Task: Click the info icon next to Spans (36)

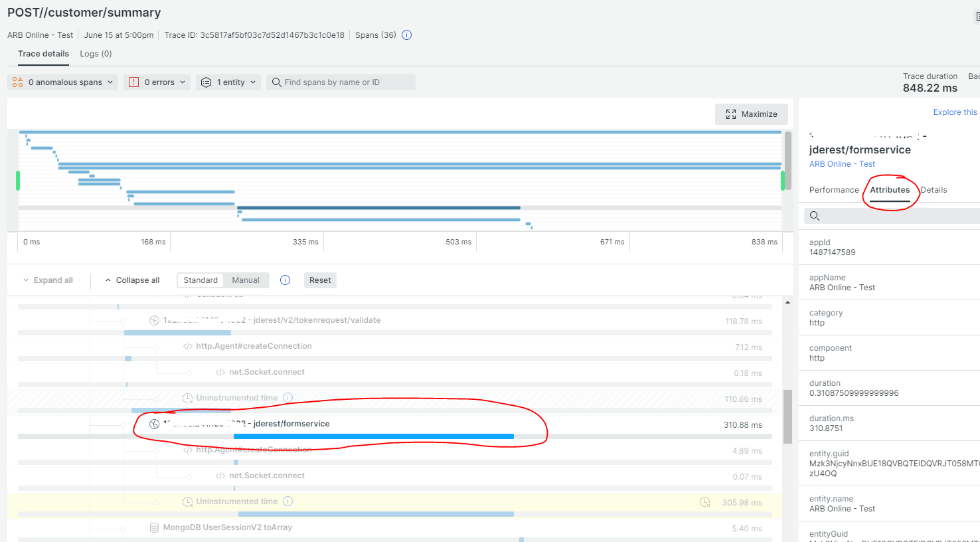Action: click(407, 35)
